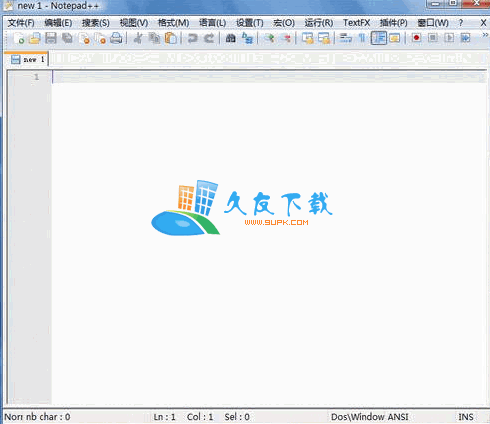Image resolution: width=490 pixels, height=424 pixels.
Task: Zoom out using toolbar icon
Action: coord(286,38)
